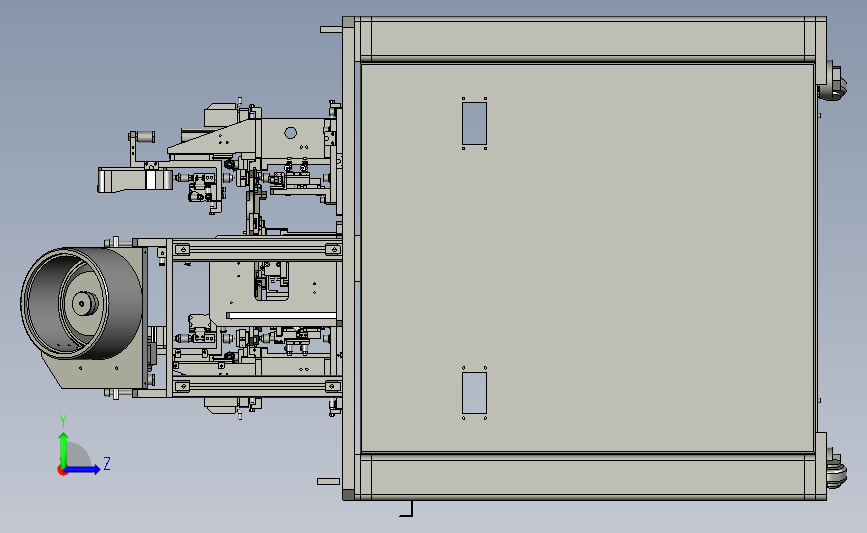Select the round vibratory bowl feeder
The height and width of the screenshot is (533, 867).
pyautogui.click(x=81, y=303)
